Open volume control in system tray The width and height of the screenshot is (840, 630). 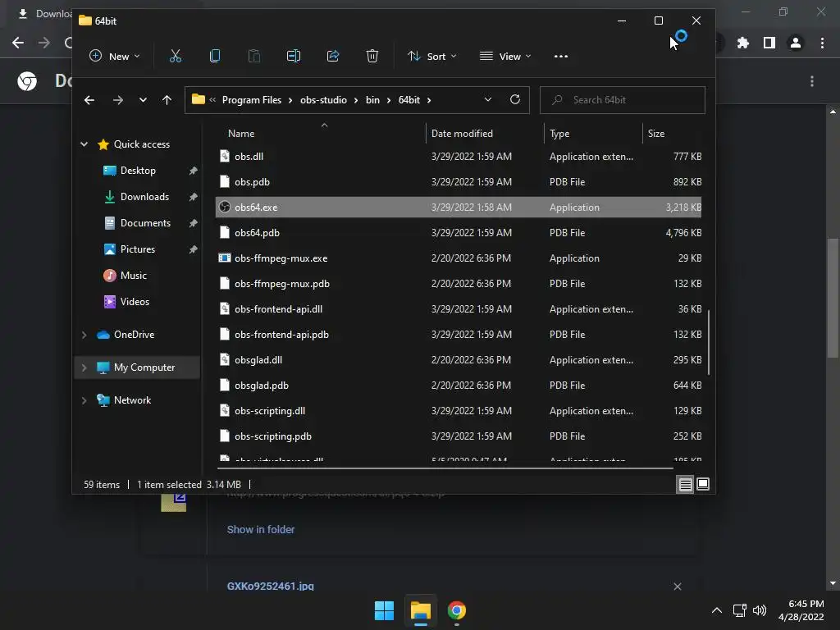[760, 610]
